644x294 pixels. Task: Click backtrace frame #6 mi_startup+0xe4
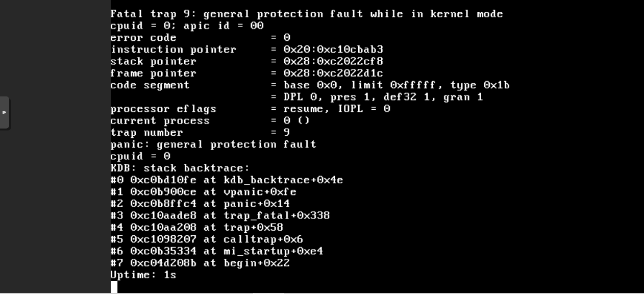pyautogui.click(x=217, y=251)
